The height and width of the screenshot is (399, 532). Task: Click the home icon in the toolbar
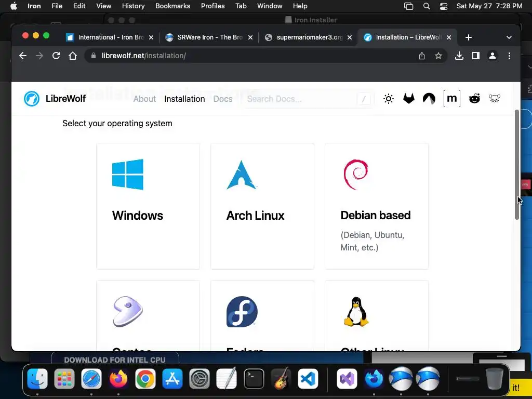(x=73, y=56)
